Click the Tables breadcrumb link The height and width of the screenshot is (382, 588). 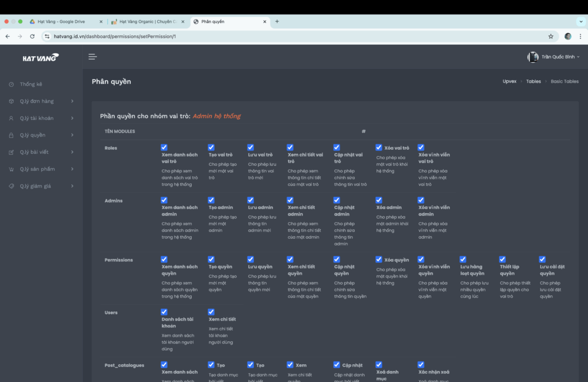click(x=533, y=81)
